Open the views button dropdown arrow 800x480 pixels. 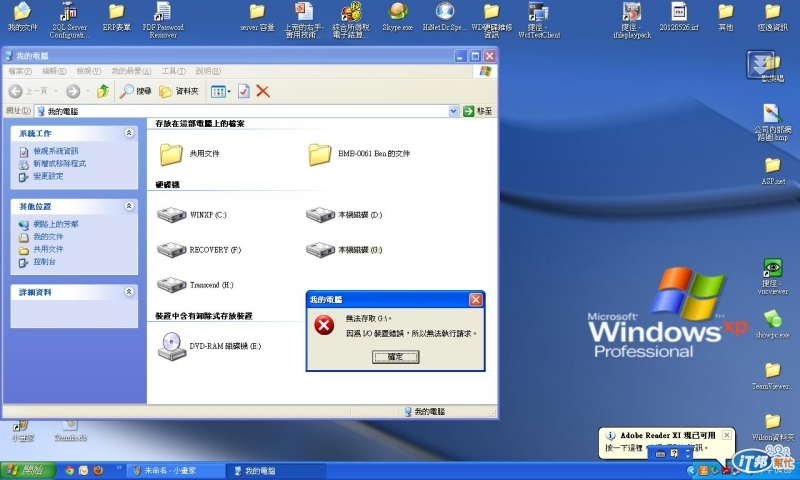(x=229, y=92)
